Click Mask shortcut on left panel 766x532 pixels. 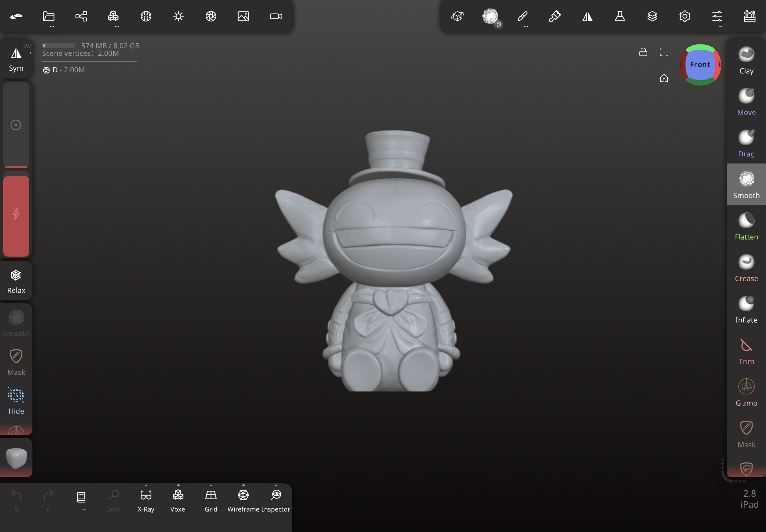[x=16, y=362]
